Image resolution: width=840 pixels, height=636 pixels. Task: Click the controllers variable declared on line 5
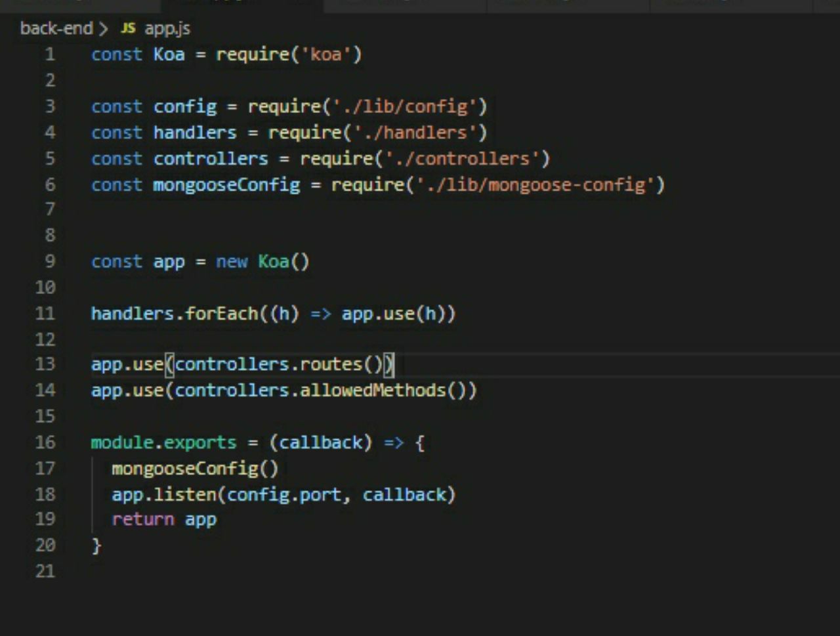pyautogui.click(x=211, y=159)
